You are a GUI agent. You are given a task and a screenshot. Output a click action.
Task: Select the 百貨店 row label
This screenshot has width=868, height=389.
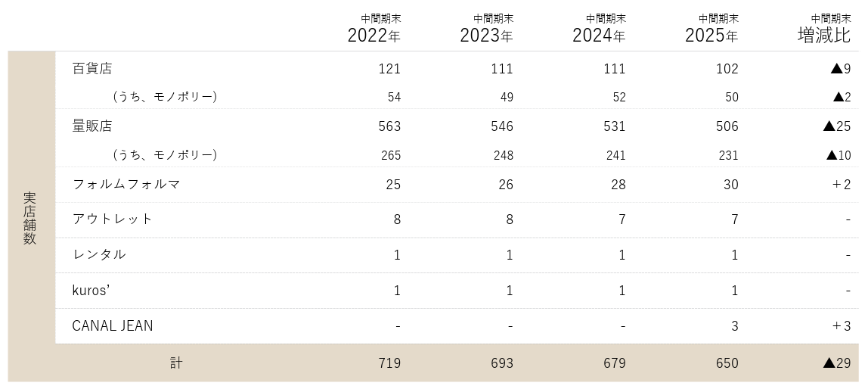click(x=91, y=69)
